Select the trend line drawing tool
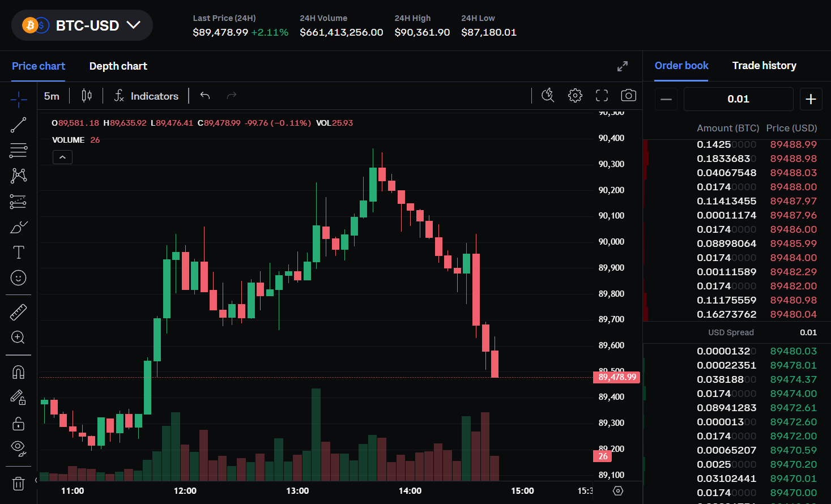831x504 pixels. point(18,125)
